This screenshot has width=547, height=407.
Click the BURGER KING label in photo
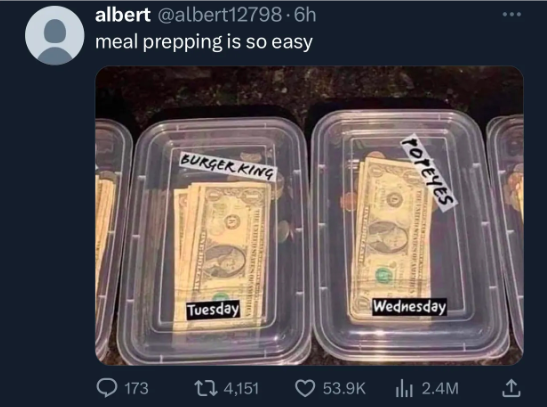(x=228, y=166)
